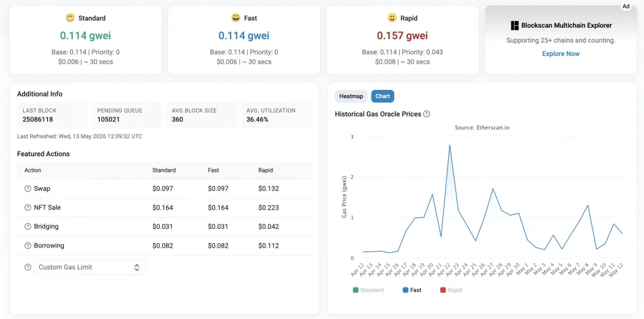Click the help icon beside Borrowing
This screenshot has height=319, width=644.
pos(28,246)
